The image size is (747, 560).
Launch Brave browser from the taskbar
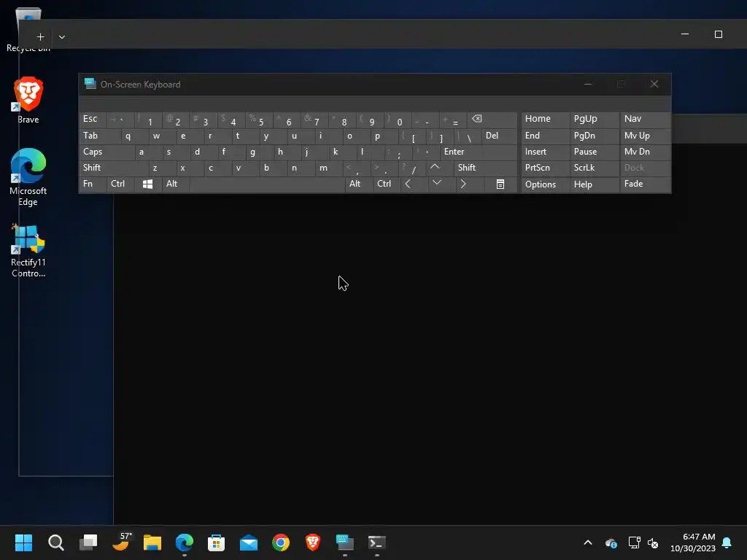pyautogui.click(x=312, y=542)
